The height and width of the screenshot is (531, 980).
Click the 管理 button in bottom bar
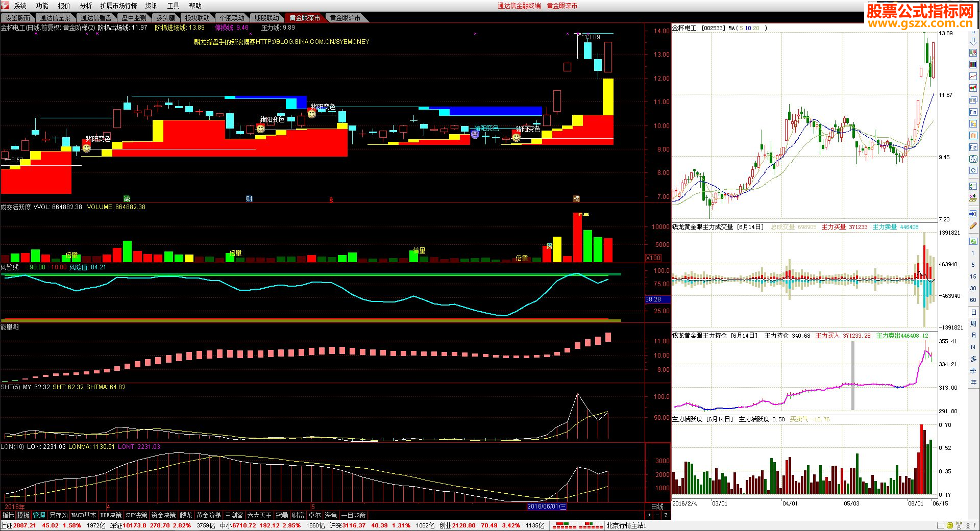tap(39, 515)
